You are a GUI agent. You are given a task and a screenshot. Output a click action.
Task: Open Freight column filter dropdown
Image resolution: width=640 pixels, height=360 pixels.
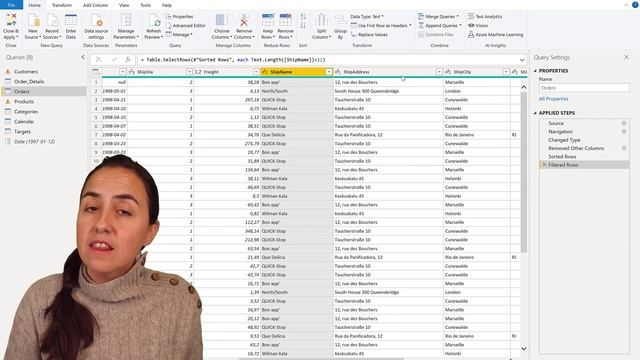click(x=256, y=72)
